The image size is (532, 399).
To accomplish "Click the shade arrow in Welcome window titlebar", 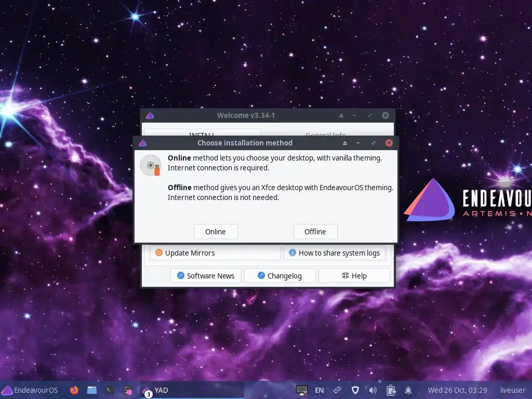I will [341, 115].
